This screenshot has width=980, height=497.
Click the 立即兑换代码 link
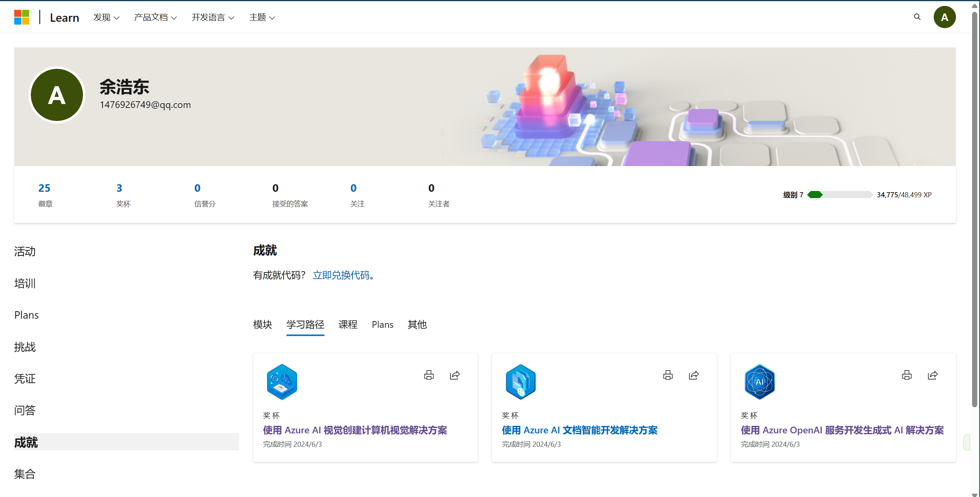343,275
